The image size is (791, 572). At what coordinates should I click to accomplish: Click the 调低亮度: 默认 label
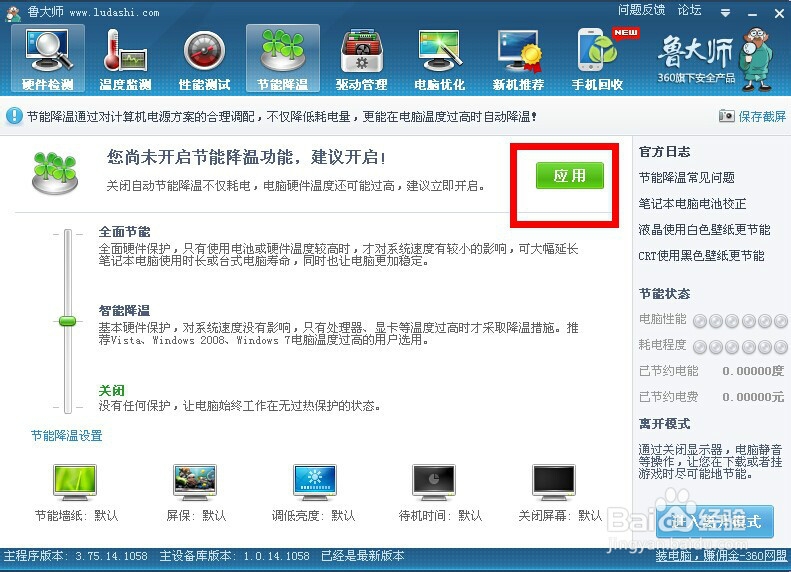313,516
